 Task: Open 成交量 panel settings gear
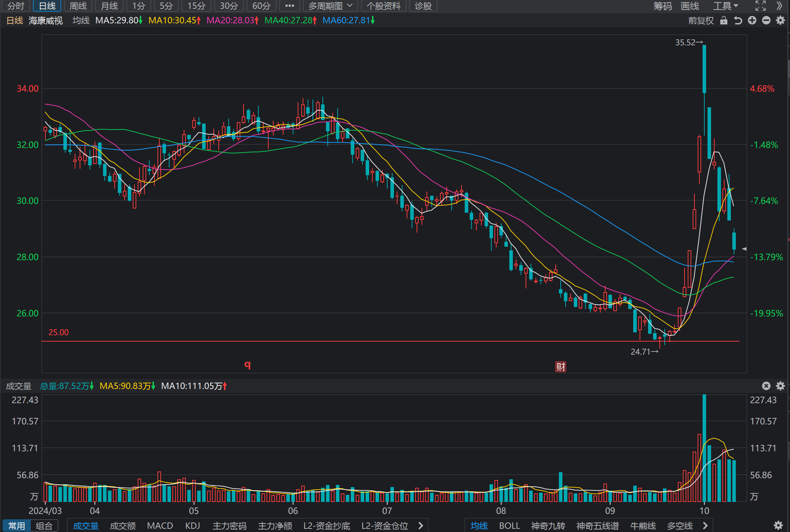click(780, 386)
